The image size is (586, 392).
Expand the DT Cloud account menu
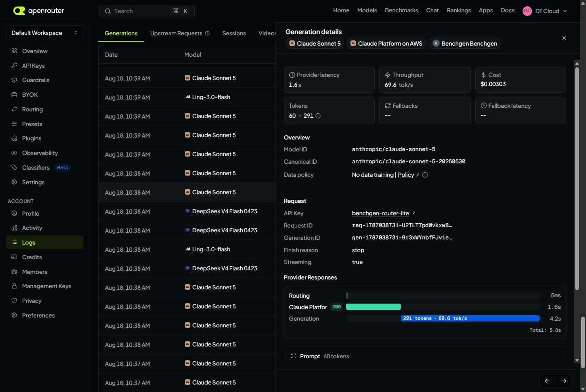pos(545,11)
